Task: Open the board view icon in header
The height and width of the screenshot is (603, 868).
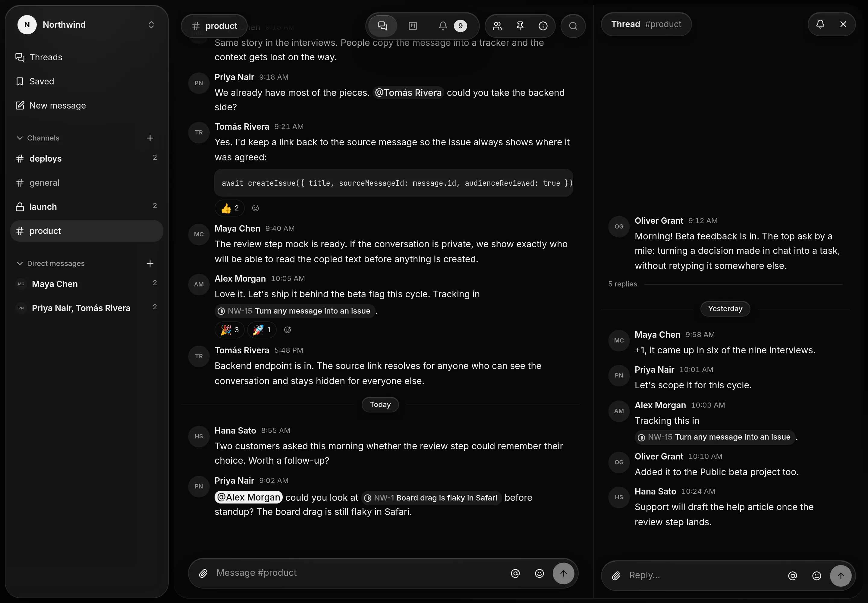Action: [x=413, y=26]
